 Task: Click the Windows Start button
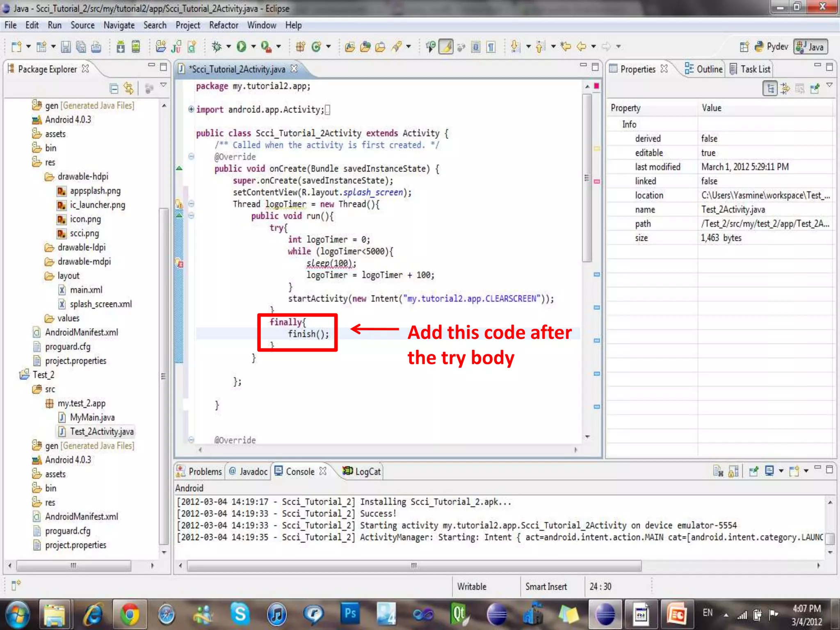pyautogui.click(x=17, y=614)
